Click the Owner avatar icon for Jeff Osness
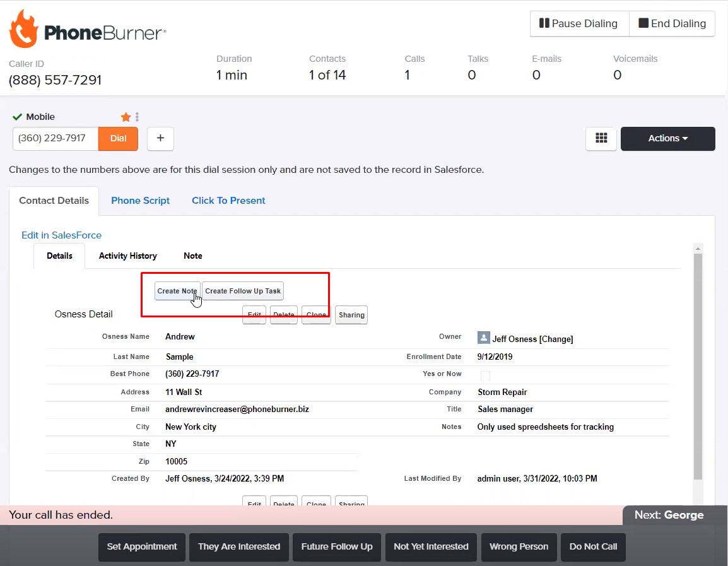This screenshot has height=566, width=728. (483, 338)
